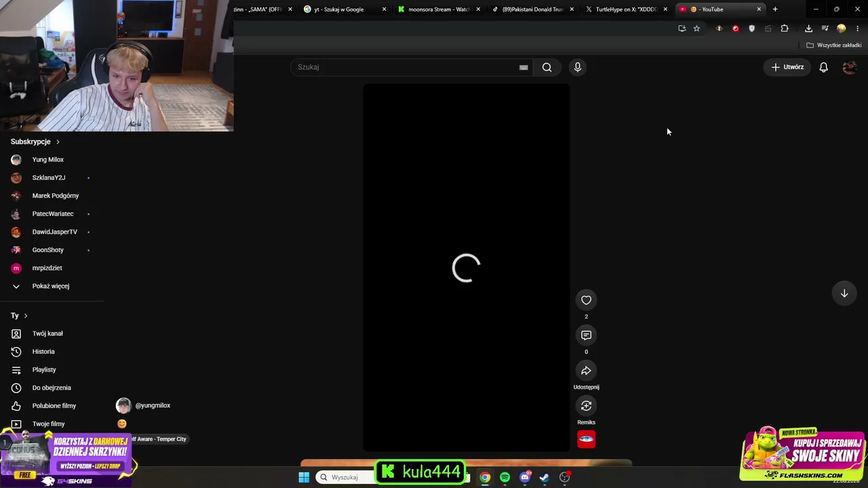The image size is (868, 488).
Task: Open OBS from the taskbar
Action: tap(564, 477)
